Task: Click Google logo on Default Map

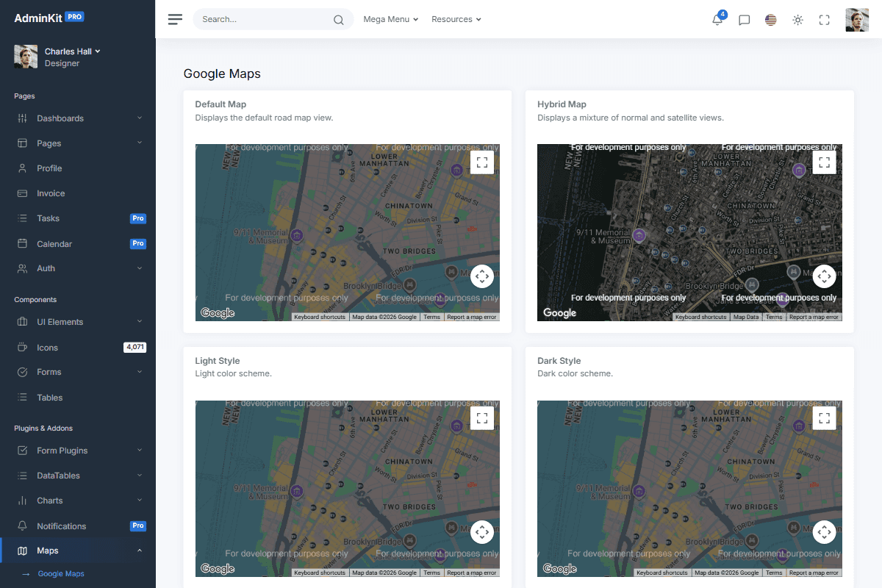Action: click(218, 313)
